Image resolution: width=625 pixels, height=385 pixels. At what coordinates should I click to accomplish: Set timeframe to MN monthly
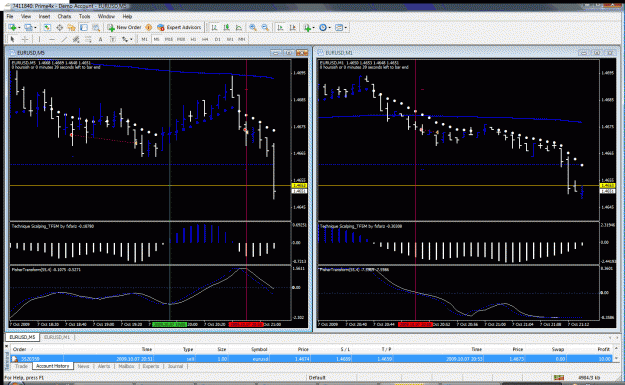point(242,39)
